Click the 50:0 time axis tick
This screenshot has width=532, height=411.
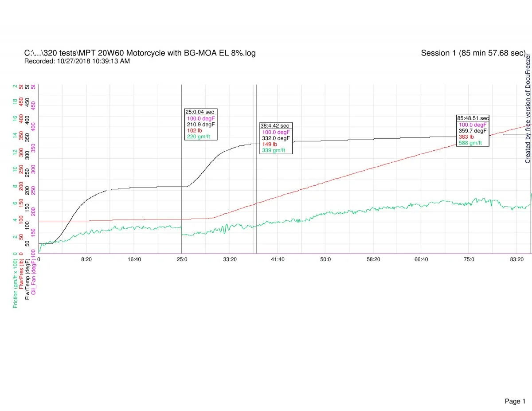(325, 259)
